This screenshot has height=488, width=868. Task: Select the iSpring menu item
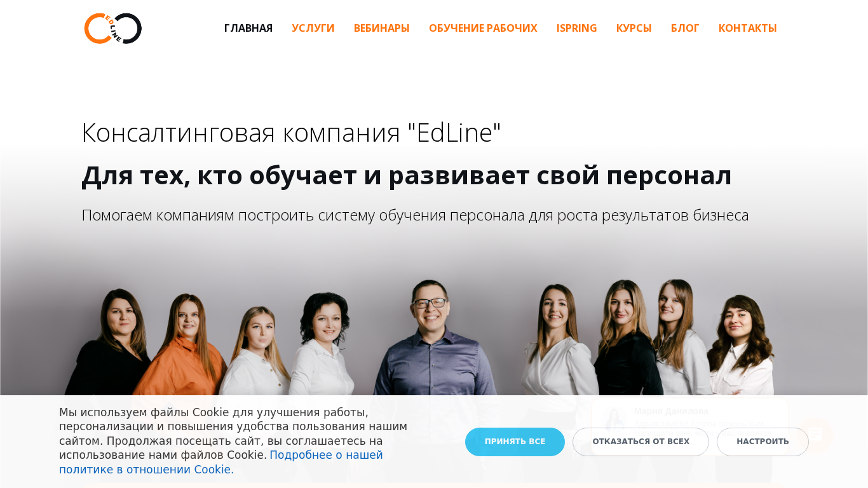577,28
